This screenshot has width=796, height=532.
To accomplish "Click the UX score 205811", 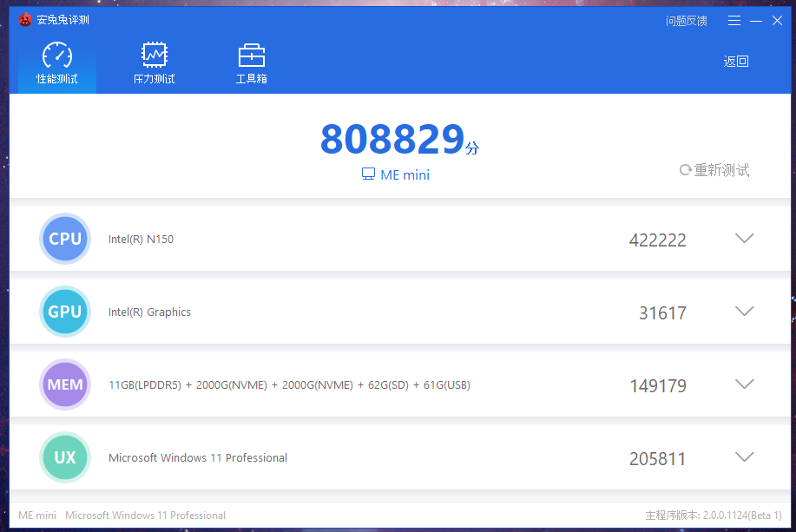I will 657,459.
